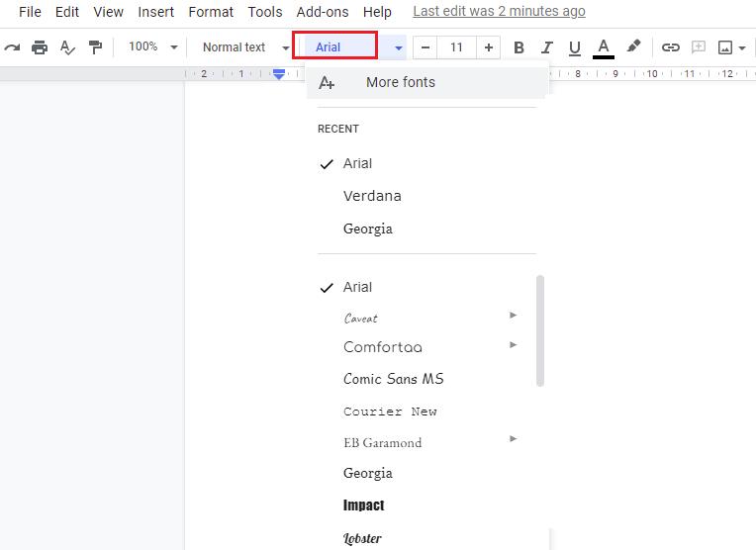Run spelling and grammar check icon
756x550 pixels.
pos(67,47)
